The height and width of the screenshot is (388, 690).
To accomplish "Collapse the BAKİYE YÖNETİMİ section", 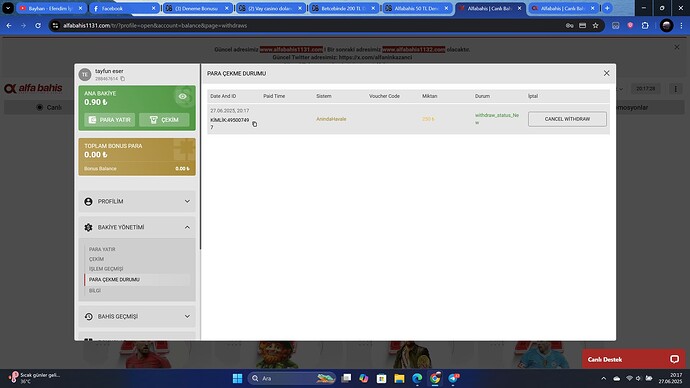I will coord(137,227).
